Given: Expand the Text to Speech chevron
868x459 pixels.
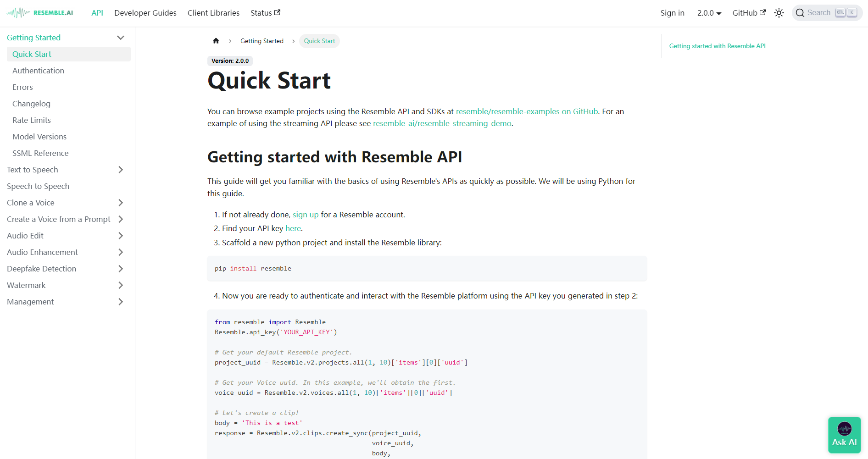Looking at the screenshot, I should 121,170.
